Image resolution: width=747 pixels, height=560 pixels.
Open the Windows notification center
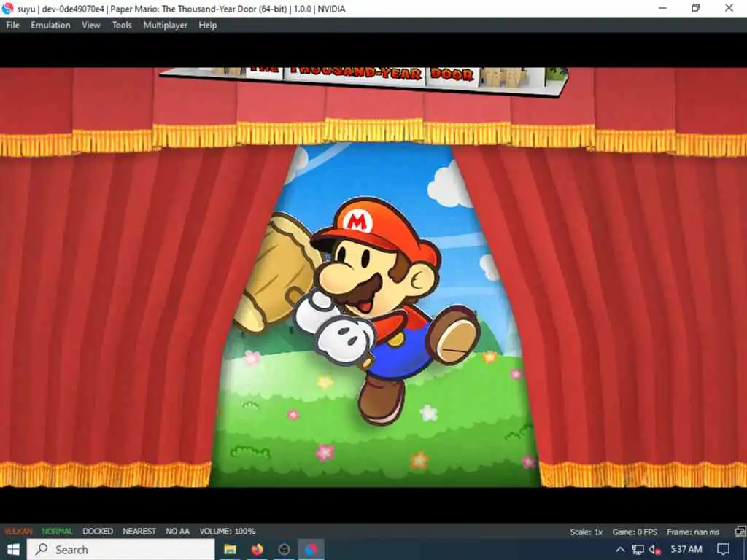(723, 550)
